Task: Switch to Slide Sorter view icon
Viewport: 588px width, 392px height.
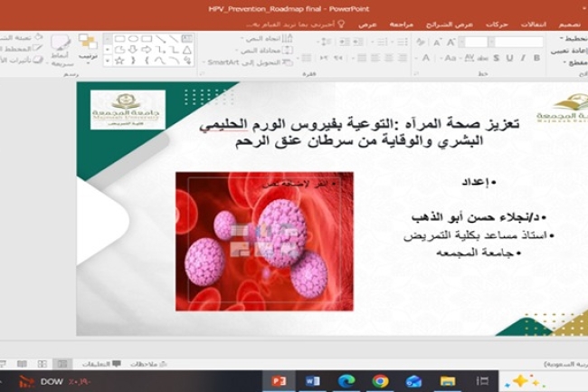Action: (43, 364)
